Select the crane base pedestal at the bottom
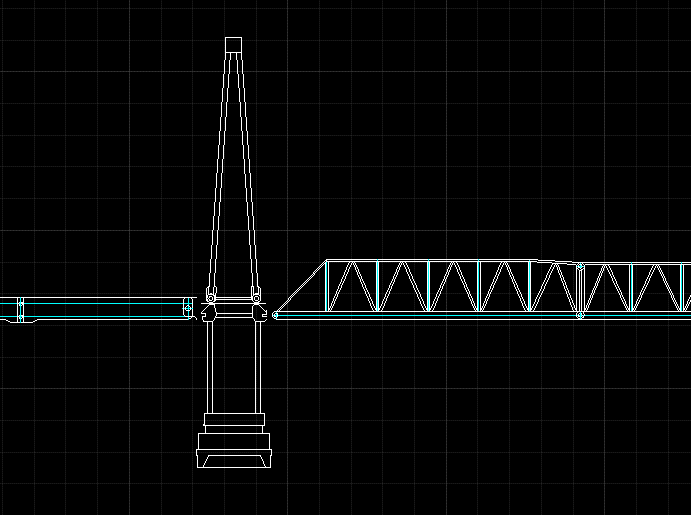This screenshot has width=691, height=515. (234, 441)
